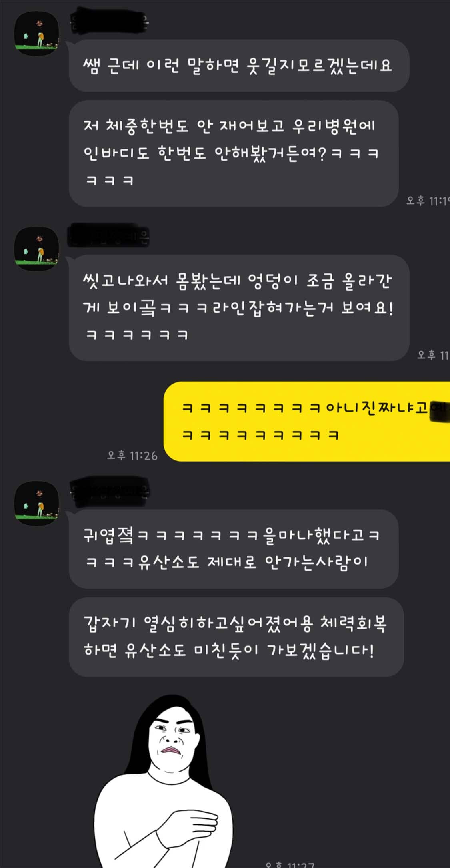This screenshot has height=868, width=450.
Task: Select the 저 체중한번도 안 재어보고 message bubble
Action: 234,153
